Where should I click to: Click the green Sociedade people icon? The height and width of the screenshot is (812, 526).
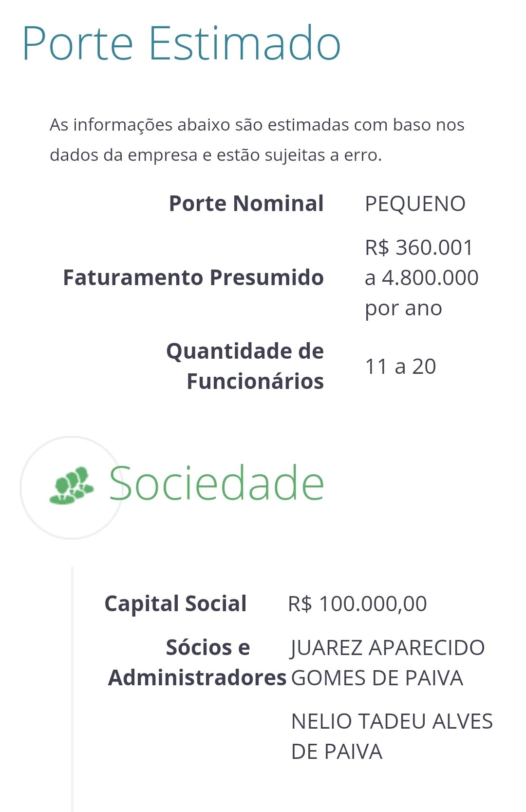pos(71,486)
